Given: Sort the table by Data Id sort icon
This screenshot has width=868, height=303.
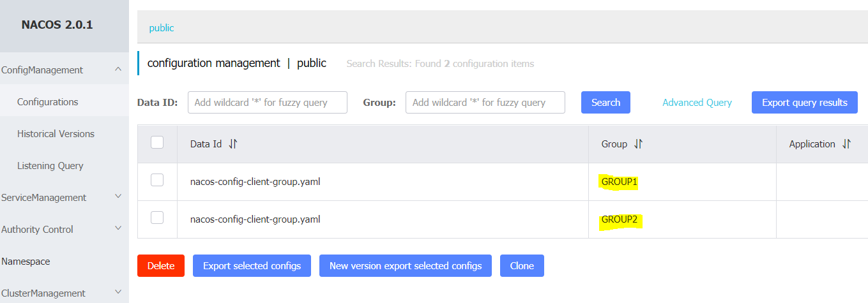Looking at the screenshot, I should [x=233, y=144].
